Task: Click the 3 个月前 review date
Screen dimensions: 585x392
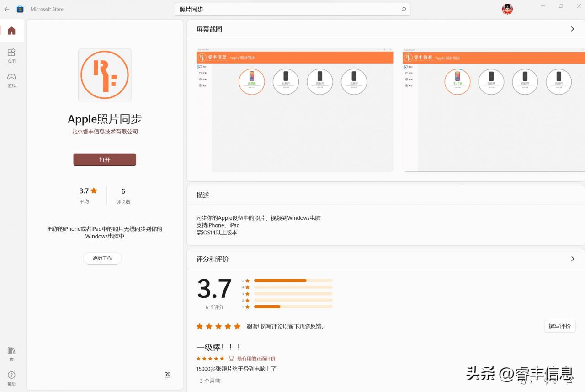Action: coord(210,381)
